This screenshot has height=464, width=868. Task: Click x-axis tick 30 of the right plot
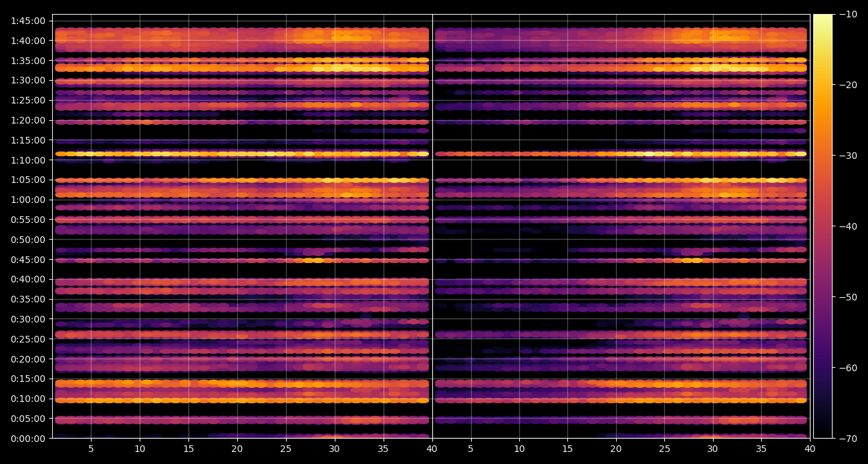click(x=713, y=449)
